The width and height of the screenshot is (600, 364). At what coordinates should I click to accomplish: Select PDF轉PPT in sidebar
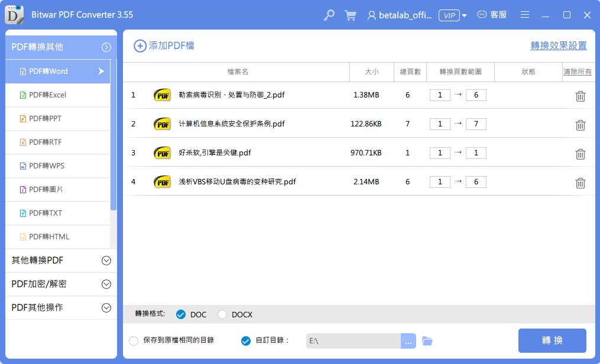[58, 119]
